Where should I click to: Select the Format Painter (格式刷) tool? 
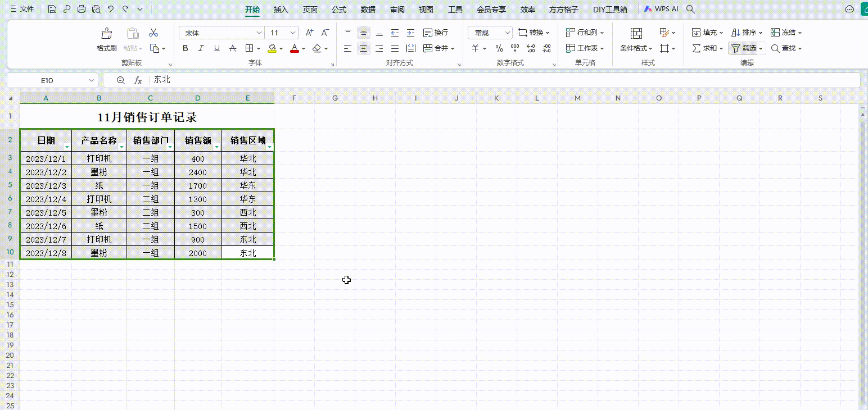pos(106,39)
